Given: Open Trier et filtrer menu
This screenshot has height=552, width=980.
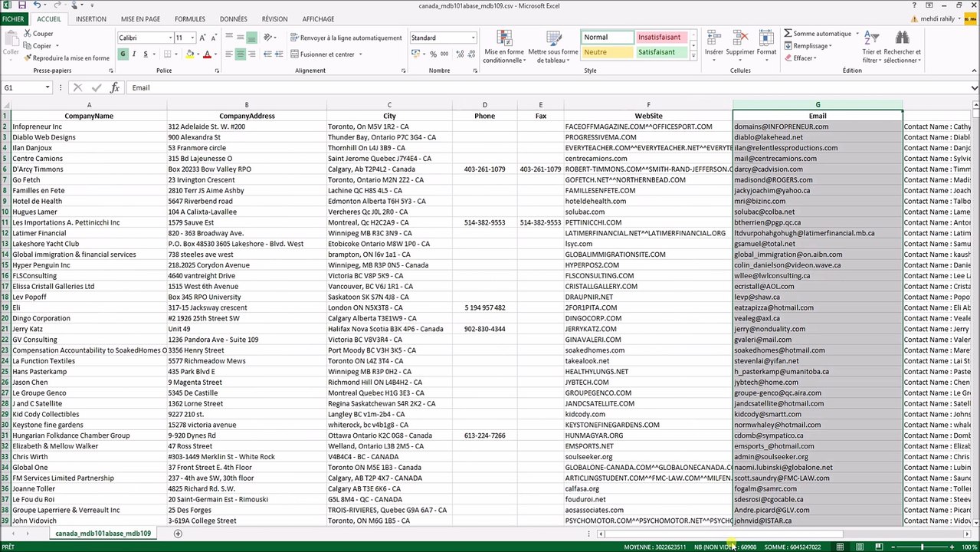Looking at the screenshot, I should tap(872, 47).
